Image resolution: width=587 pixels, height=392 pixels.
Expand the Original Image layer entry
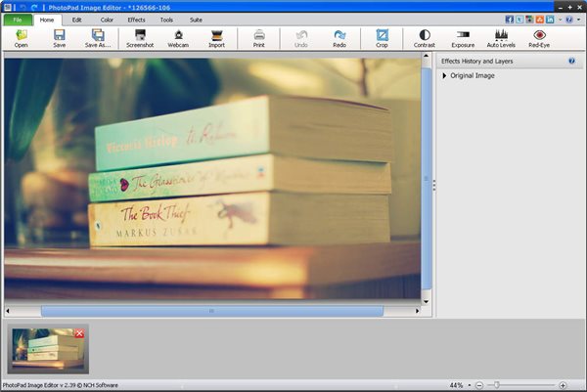[444, 75]
